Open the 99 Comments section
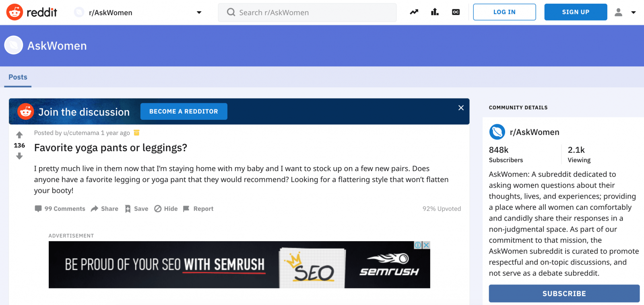 [x=60, y=209]
